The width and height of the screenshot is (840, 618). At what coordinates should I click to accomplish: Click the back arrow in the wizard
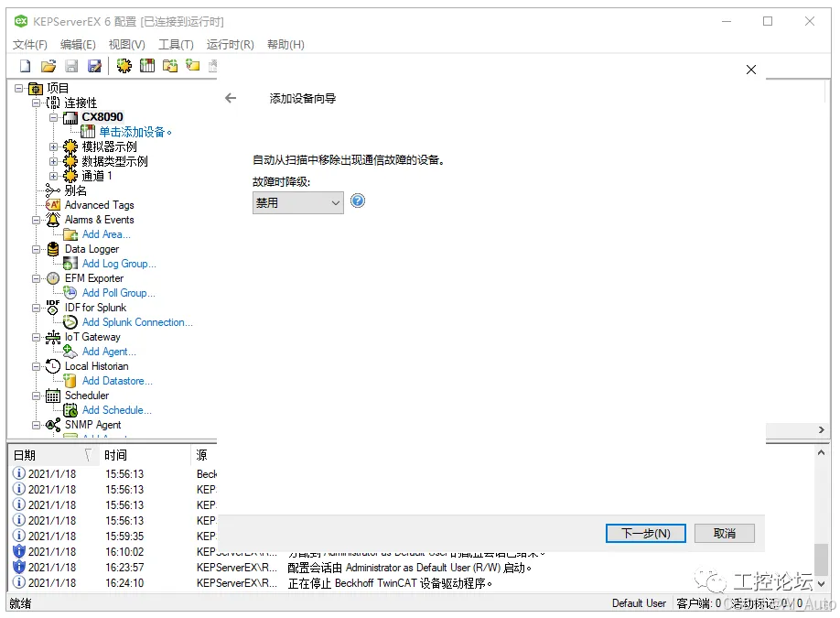point(231,98)
